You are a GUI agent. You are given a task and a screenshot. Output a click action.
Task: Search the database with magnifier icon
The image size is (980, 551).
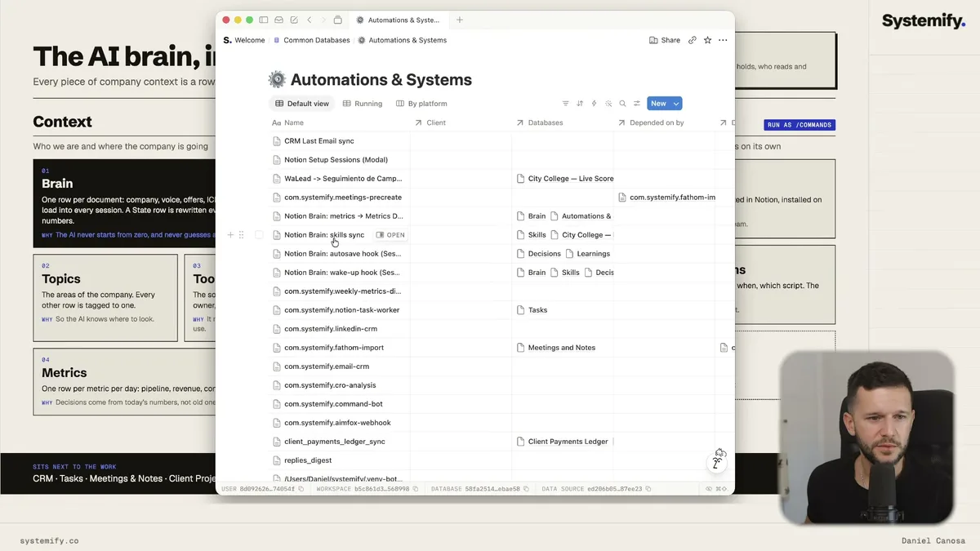pyautogui.click(x=622, y=104)
